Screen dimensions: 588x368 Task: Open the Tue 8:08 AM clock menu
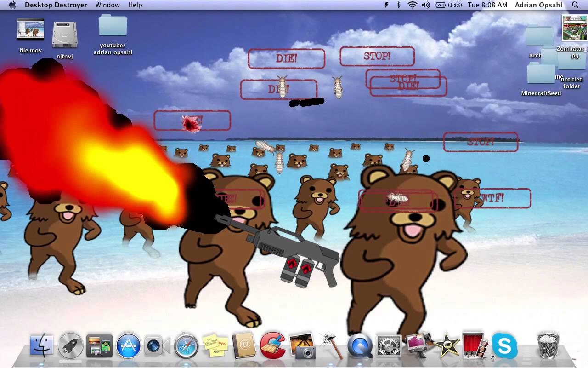(x=487, y=5)
